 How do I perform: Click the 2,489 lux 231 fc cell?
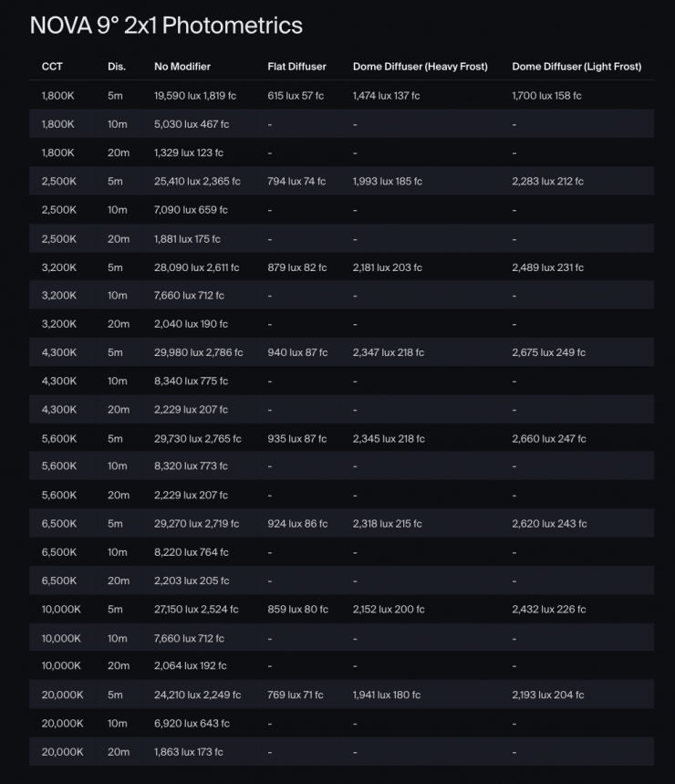[x=547, y=267]
